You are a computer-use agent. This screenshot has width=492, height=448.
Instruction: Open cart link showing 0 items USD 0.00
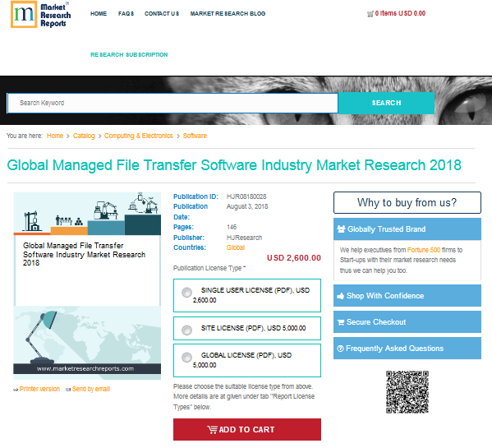(400, 13)
